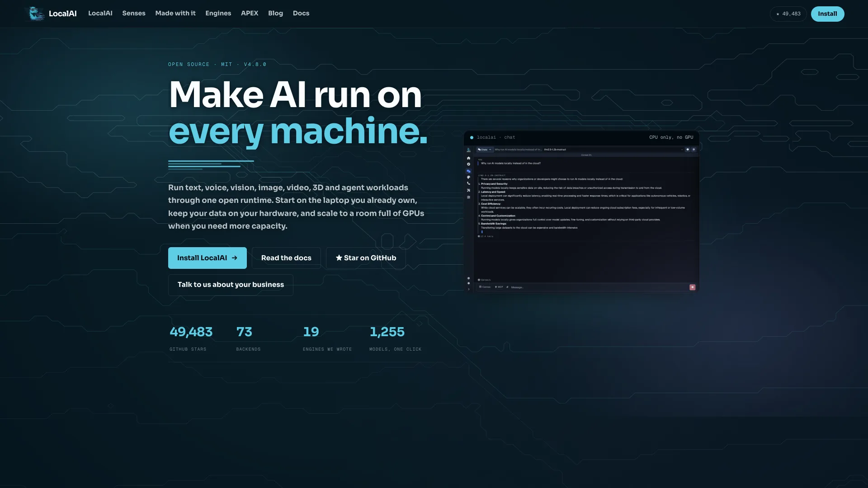Click the 'CPU only, no GPU' label

tap(671, 137)
